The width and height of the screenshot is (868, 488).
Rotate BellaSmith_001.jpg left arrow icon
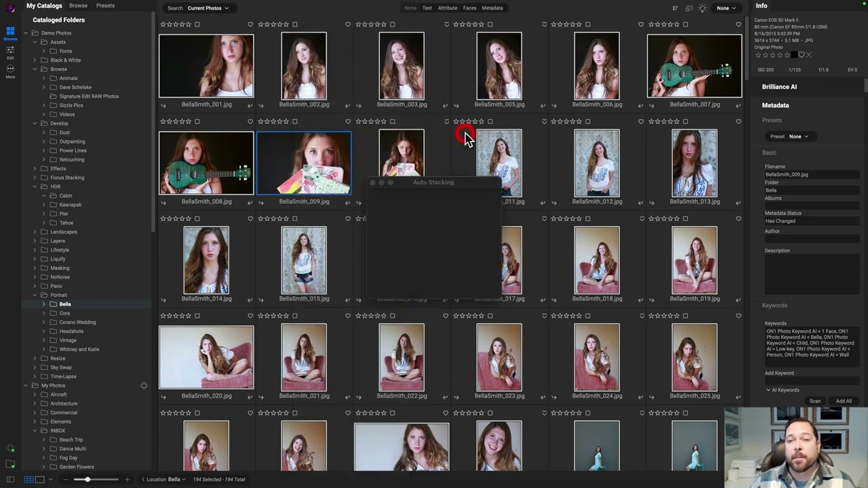pyautogui.click(x=163, y=105)
